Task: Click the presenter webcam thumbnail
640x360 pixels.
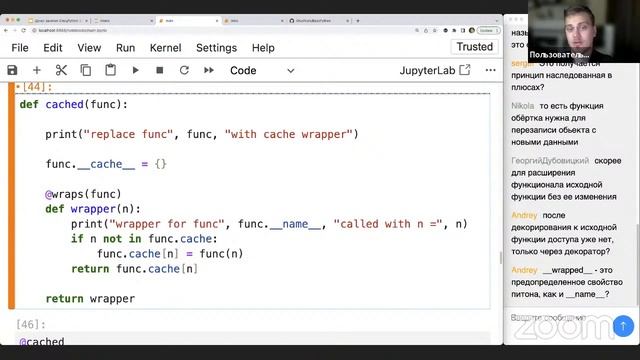Action: 584,31
